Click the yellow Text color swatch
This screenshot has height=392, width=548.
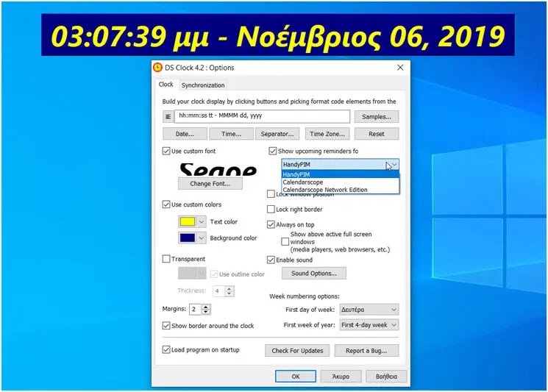point(188,221)
